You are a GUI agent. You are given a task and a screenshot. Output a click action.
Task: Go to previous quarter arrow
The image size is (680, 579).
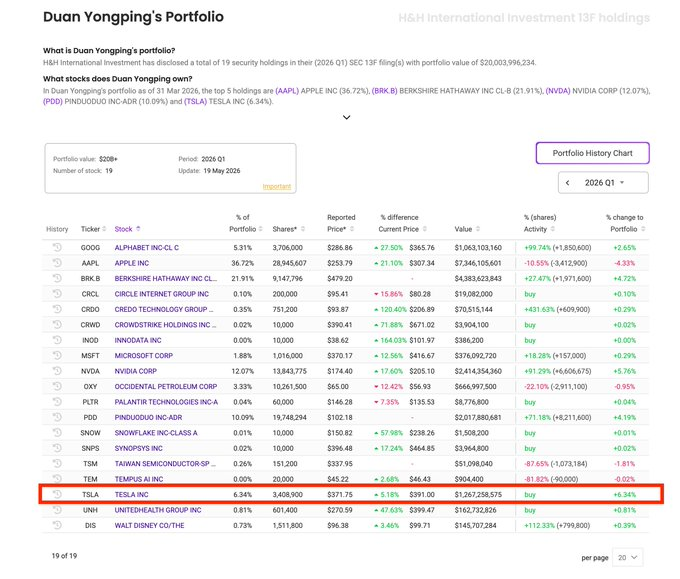(567, 183)
